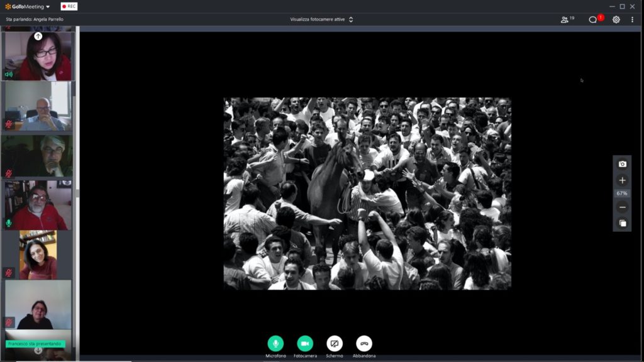Select the woman in dark hoodie thumbnail
The height and width of the screenshot is (362, 644).
38,305
